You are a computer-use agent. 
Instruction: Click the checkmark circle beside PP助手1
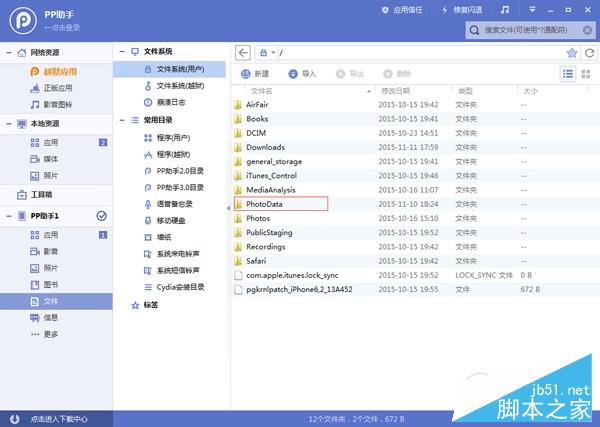point(101,216)
